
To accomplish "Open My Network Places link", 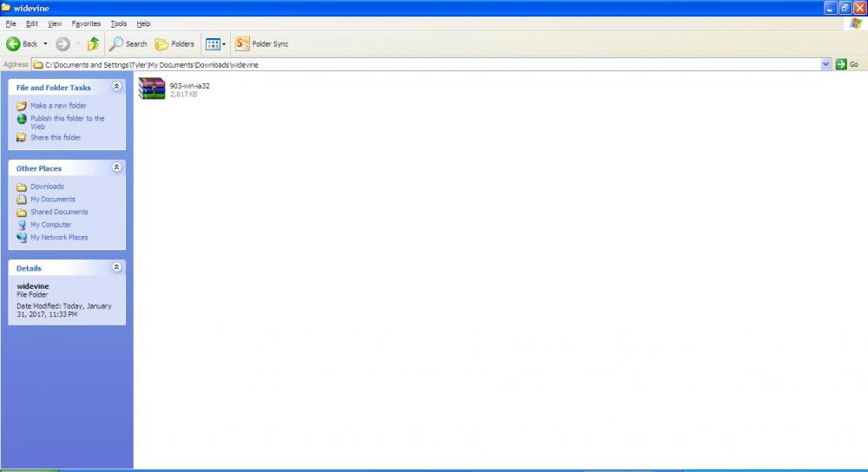I will [x=59, y=238].
